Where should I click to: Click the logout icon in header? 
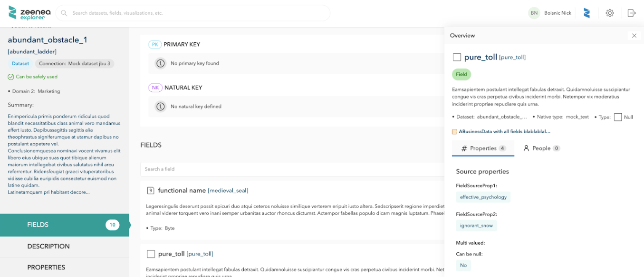(x=632, y=13)
